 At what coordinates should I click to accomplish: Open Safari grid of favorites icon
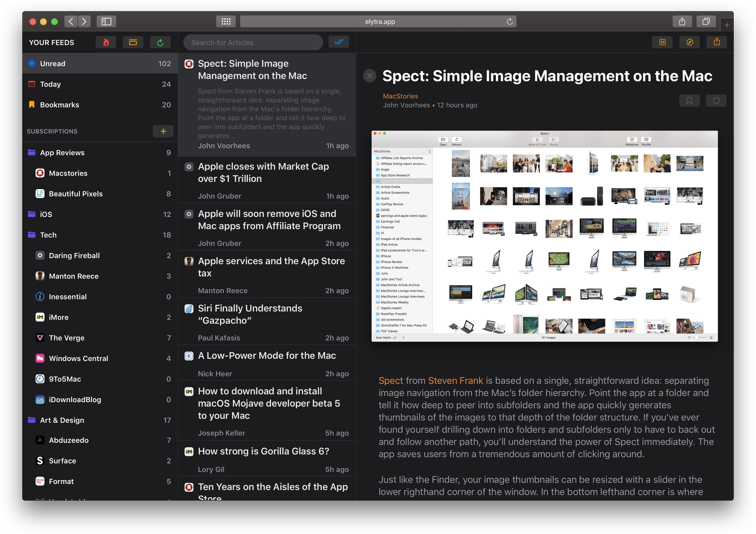[x=226, y=21]
